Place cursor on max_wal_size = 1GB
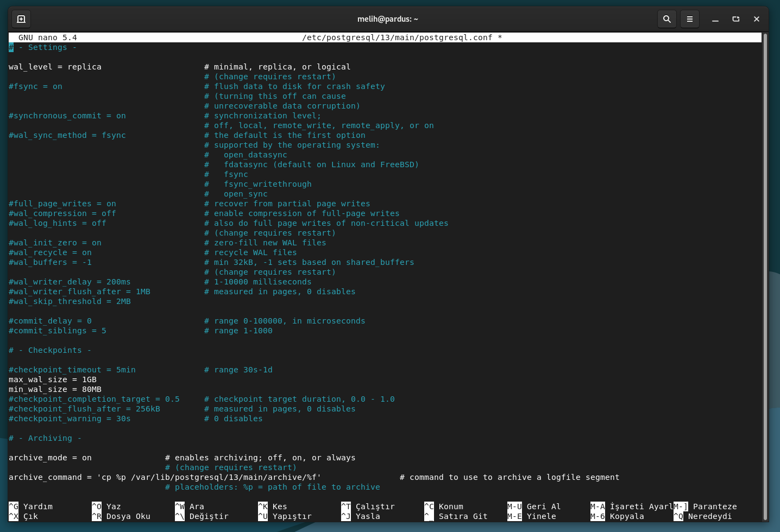780x532 pixels. tap(53, 379)
